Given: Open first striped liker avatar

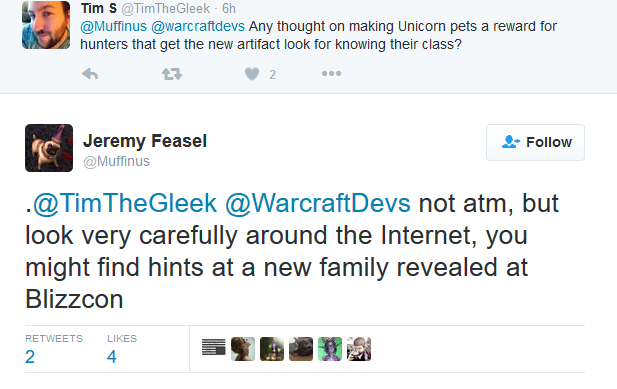Looking at the screenshot, I should point(214,347).
